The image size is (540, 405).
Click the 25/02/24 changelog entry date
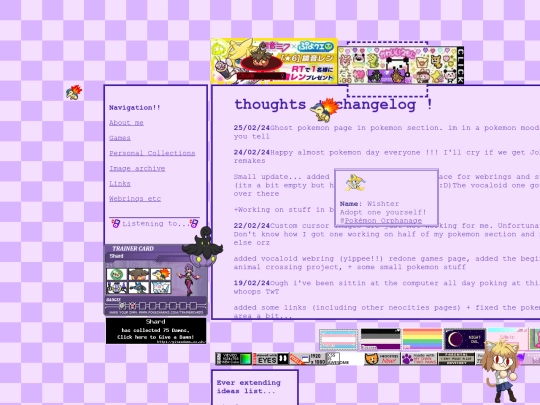click(252, 128)
